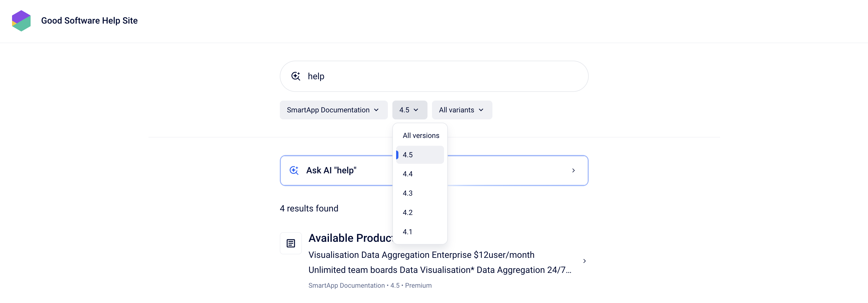
Task: Click the SmartApp Documentation • 4.5 • Premium breadcrumb
Action: coord(370,285)
